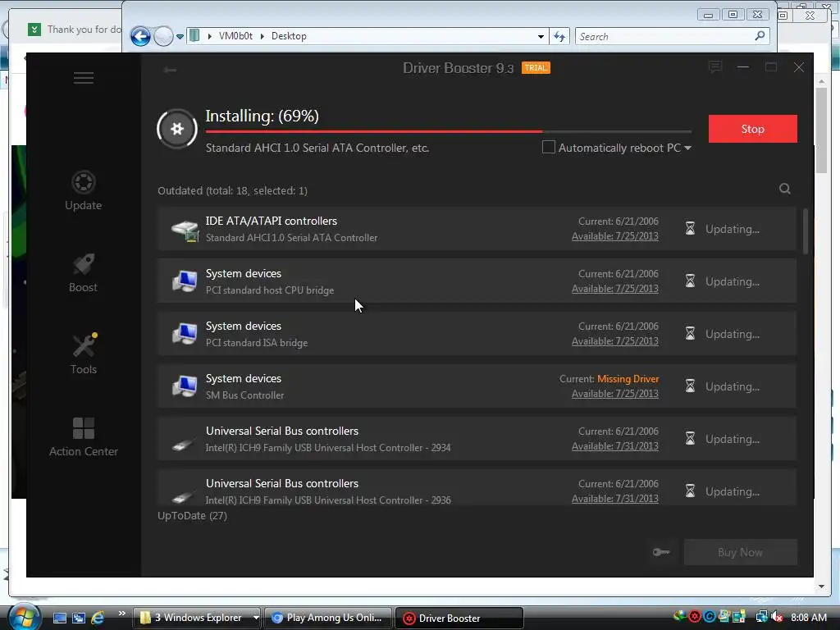
Task: Select USB Host Controller 2934 device icon
Action: pos(183,444)
